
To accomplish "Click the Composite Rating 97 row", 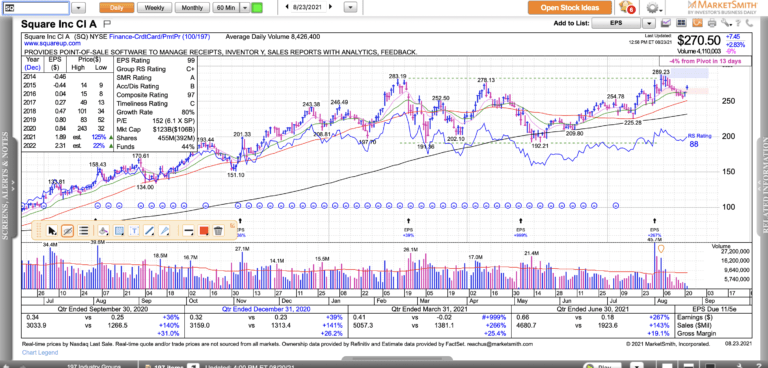I will click(x=157, y=95).
